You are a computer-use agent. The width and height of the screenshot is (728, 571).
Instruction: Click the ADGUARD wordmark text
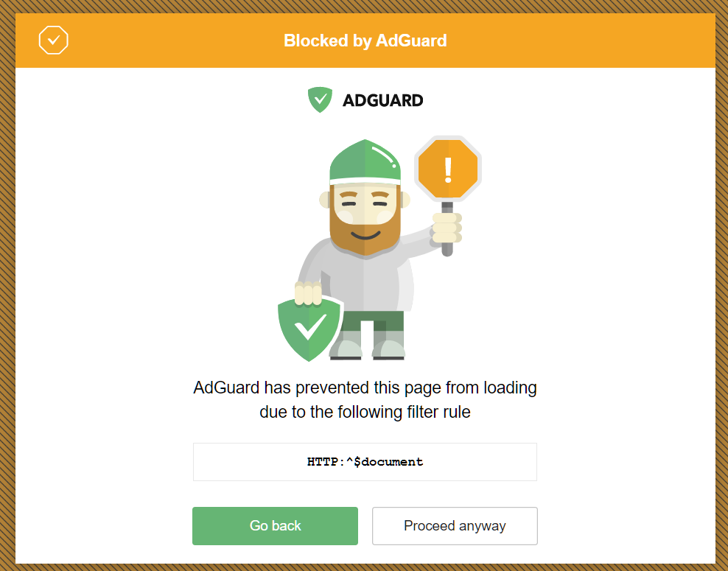383,100
